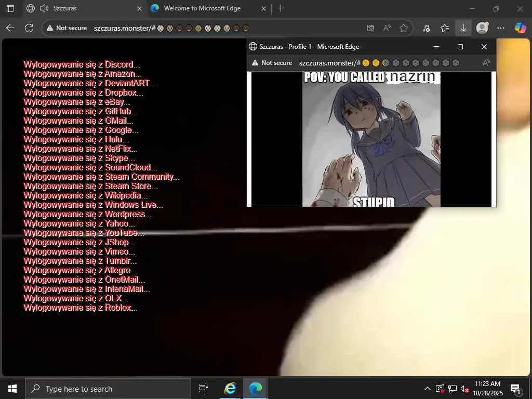Open Settings and more menu
Image resolution: width=532 pixels, height=399 pixels.
501,28
